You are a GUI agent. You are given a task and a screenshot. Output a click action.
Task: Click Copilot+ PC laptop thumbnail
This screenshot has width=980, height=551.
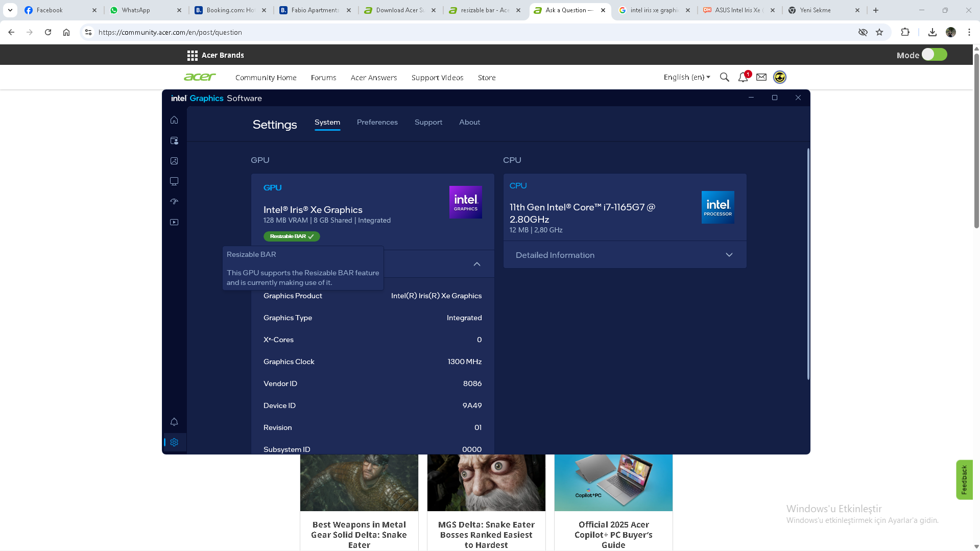613,483
